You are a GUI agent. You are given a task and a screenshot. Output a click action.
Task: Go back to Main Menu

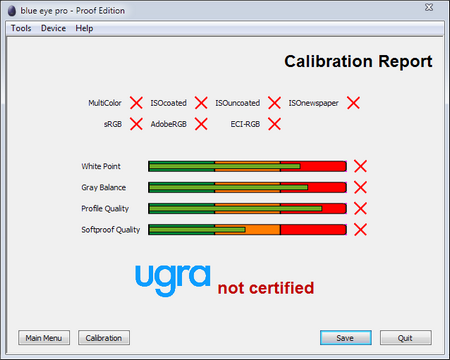pos(44,338)
